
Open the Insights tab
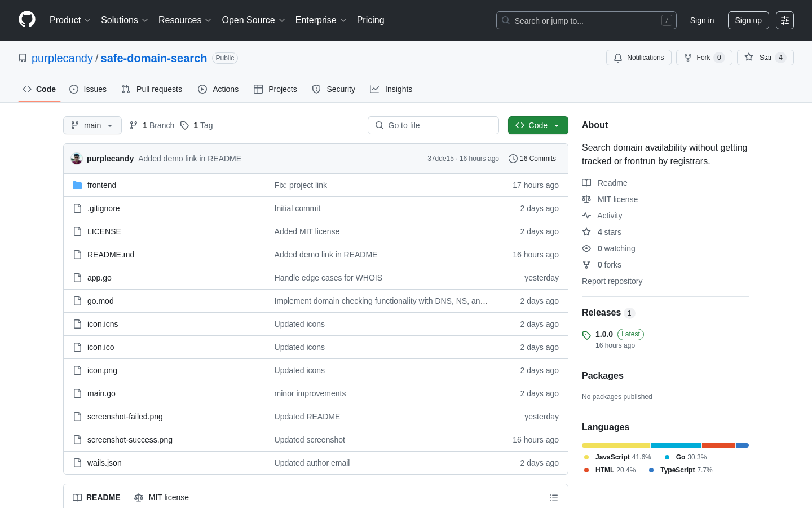pos(391,89)
